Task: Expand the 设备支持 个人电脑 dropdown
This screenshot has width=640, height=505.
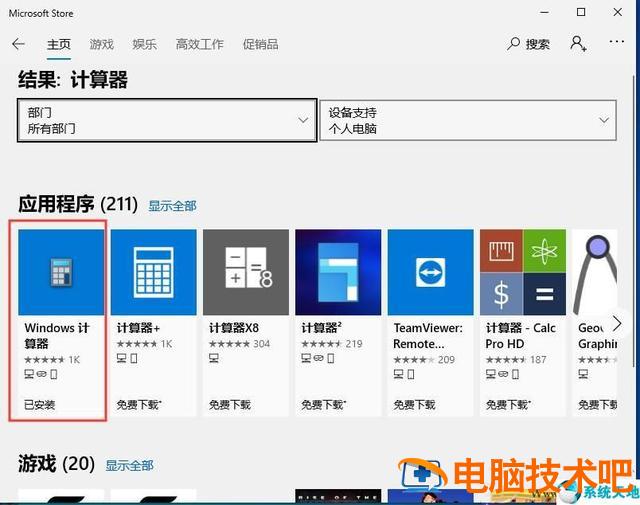Action: 468,120
